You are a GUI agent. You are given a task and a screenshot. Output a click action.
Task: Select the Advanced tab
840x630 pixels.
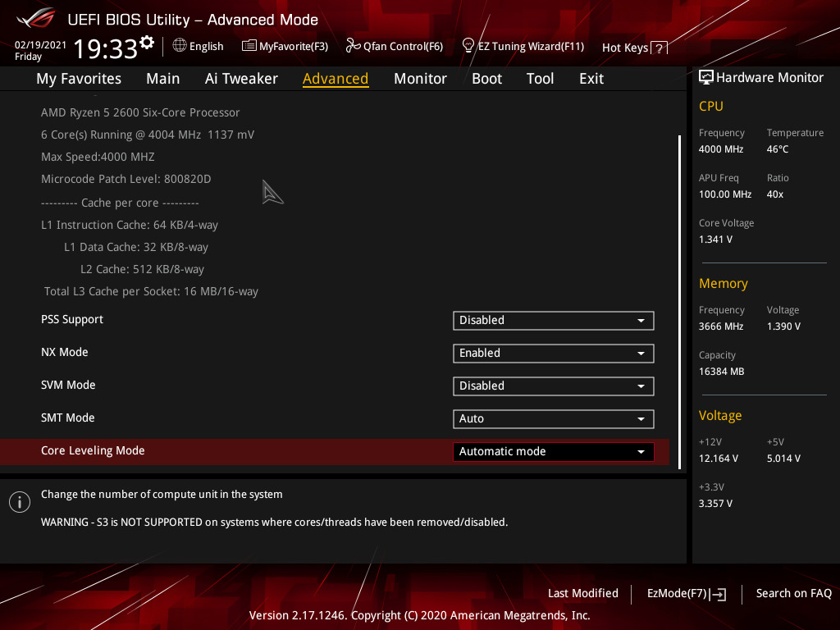pyautogui.click(x=336, y=79)
